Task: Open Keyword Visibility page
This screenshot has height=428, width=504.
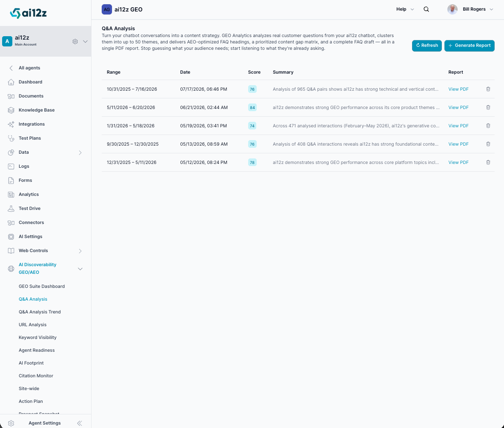Action: [x=37, y=337]
